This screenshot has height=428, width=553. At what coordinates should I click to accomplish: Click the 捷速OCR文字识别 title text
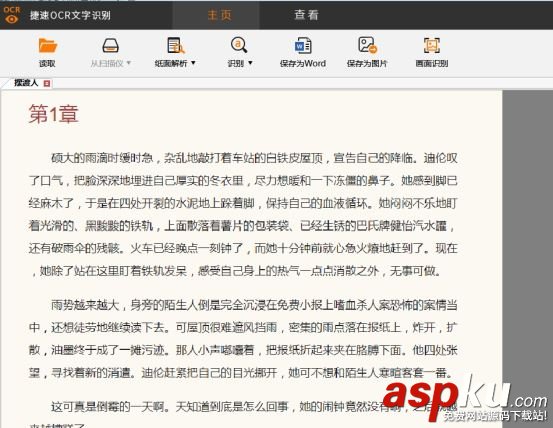pyautogui.click(x=70, y=15)
